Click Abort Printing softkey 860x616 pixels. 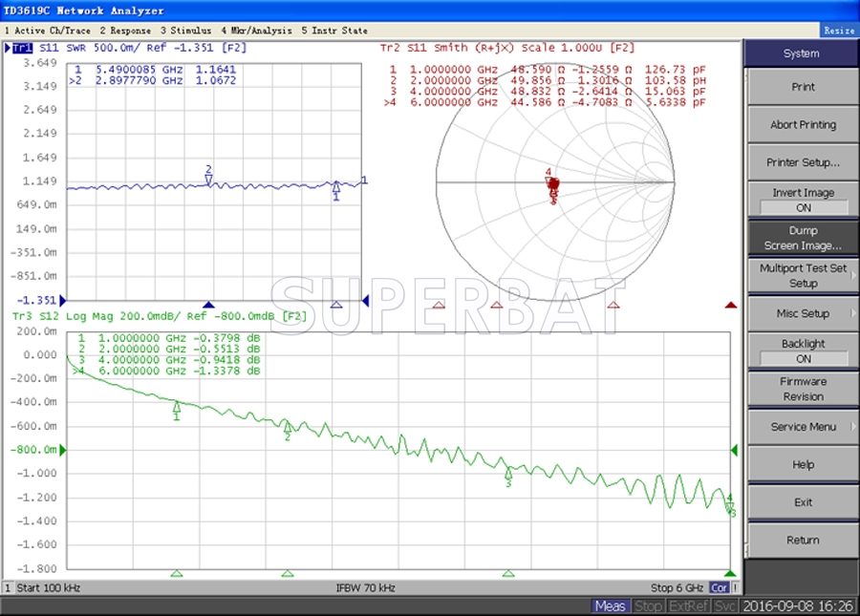[803, 124]
